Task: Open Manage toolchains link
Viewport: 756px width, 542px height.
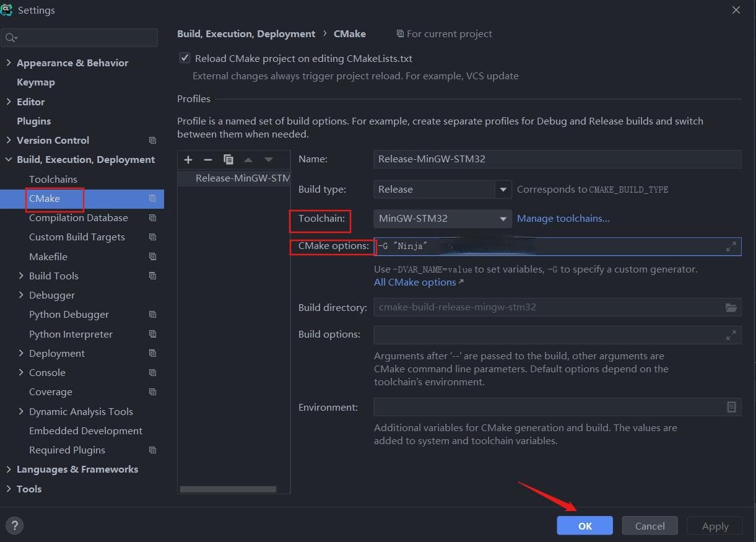Action: [563, 219]
